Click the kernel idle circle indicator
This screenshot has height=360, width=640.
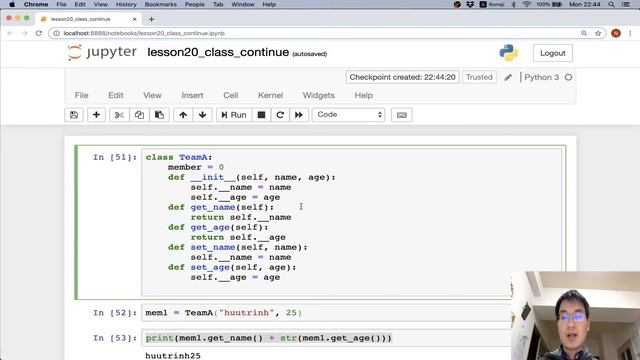click(568, 77)
